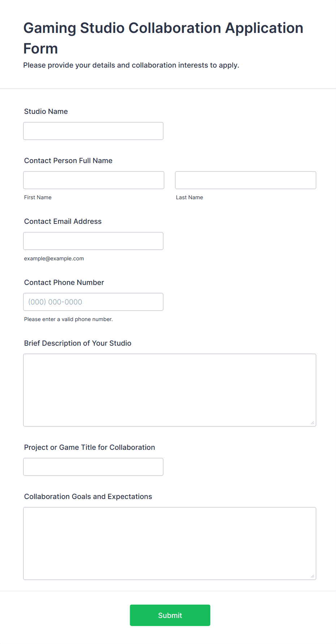Click the Contact Phone Number field
336x644 pixels.
point(93,302)
